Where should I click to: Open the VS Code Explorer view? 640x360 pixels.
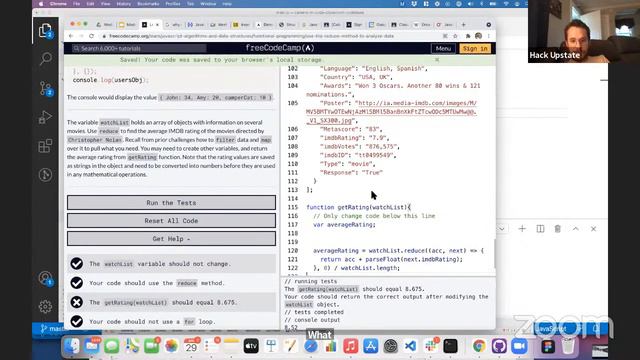click(45, 31)
